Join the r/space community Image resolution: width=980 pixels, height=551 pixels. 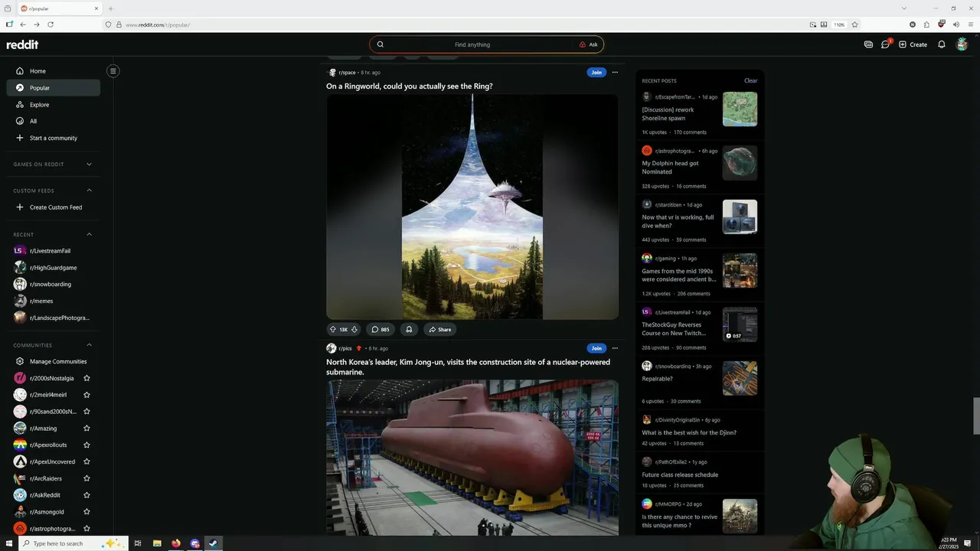pos(596,73)
